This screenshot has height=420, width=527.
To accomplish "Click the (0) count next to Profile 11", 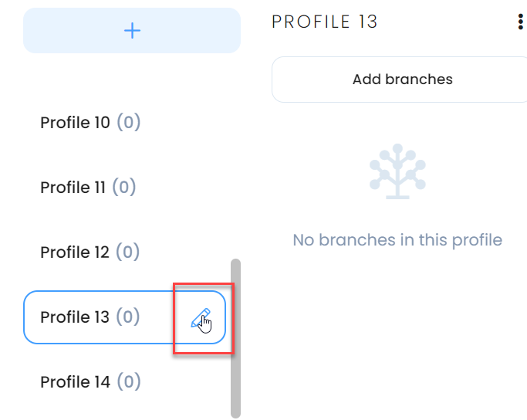I will (x=124, y=187).
